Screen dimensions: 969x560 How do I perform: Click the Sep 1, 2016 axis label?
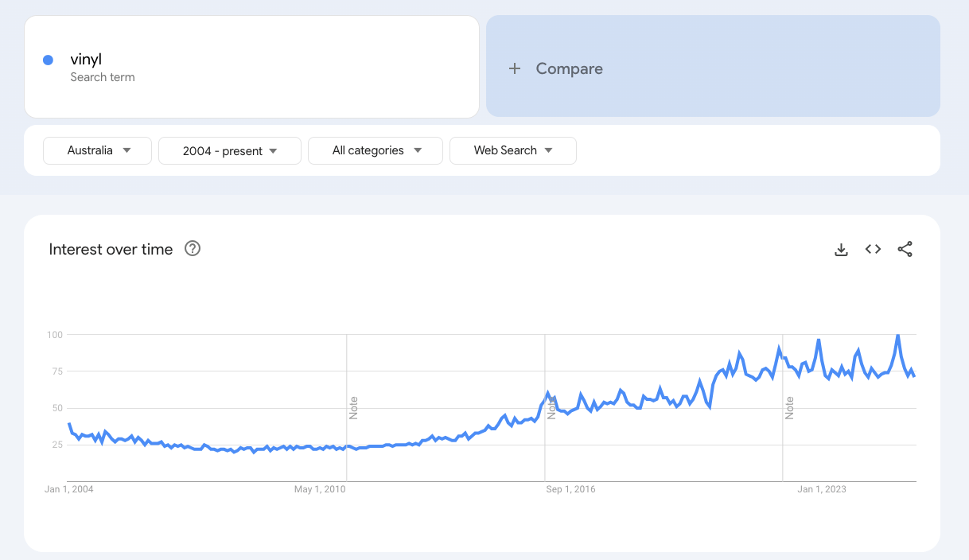(570, 489)
